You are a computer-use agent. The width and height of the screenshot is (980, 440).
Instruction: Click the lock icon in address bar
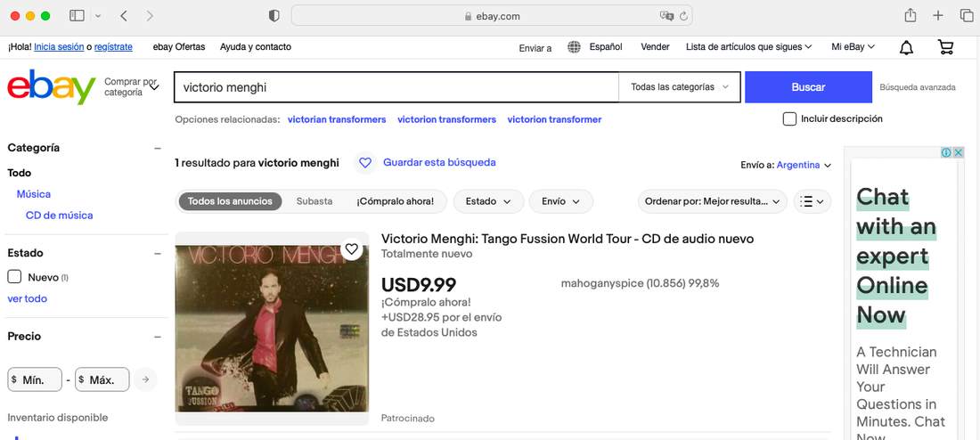tap(468, 16)
